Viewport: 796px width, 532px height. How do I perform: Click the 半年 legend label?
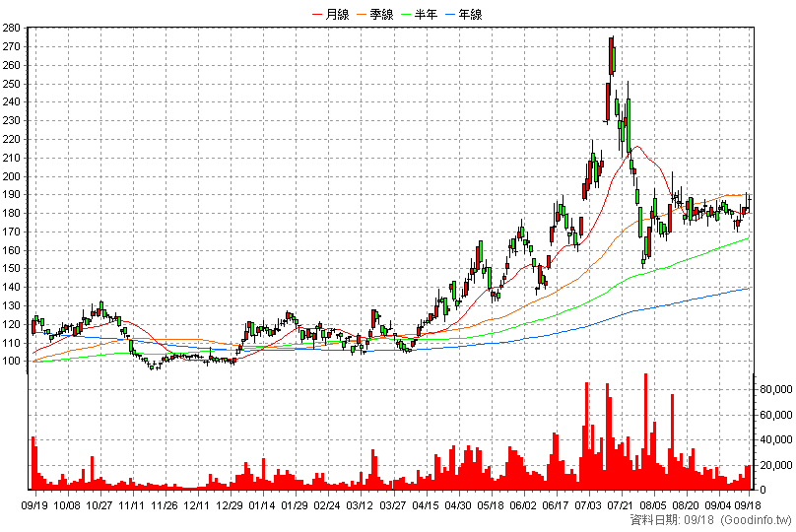point(426,14)
